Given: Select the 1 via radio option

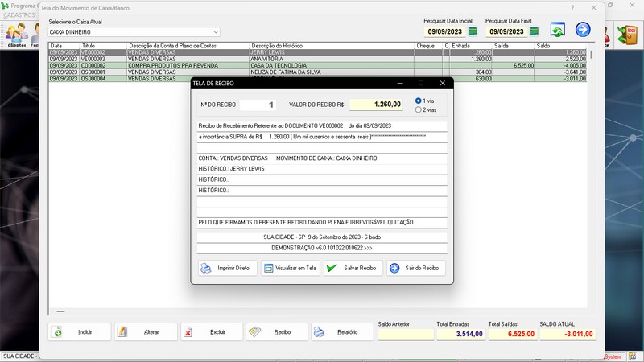Looking at the screenshot, I should point(418,101).
